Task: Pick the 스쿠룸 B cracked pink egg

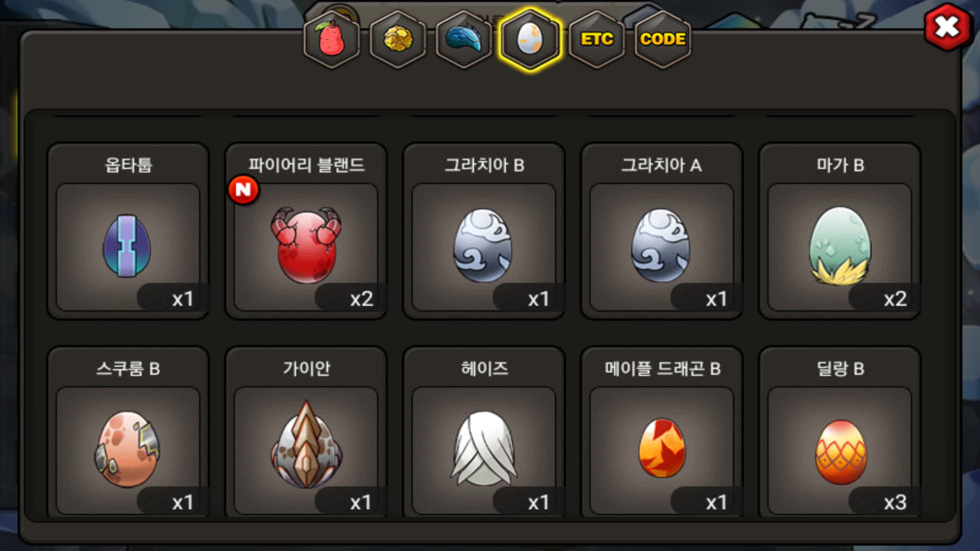Action: pos(128,432)
